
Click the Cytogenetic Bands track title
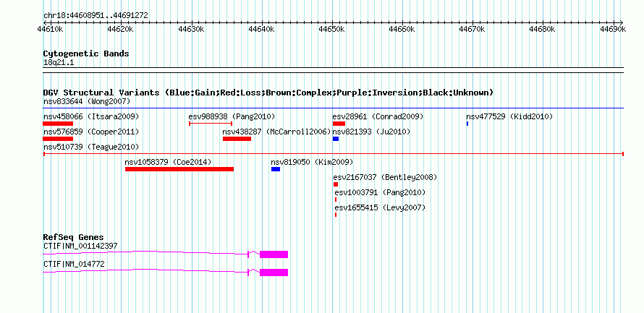pyautogui.click(x=86, y=53)
